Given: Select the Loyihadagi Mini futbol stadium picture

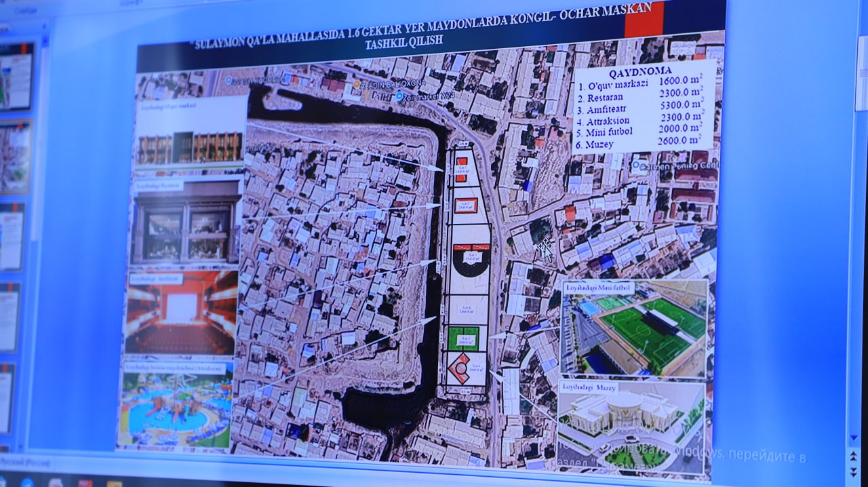Looking at the screenshot, I should coord(634,328).
